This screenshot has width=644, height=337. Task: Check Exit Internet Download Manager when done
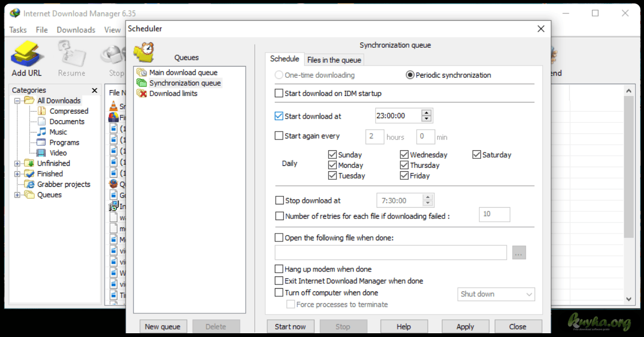tap(279, 281)
